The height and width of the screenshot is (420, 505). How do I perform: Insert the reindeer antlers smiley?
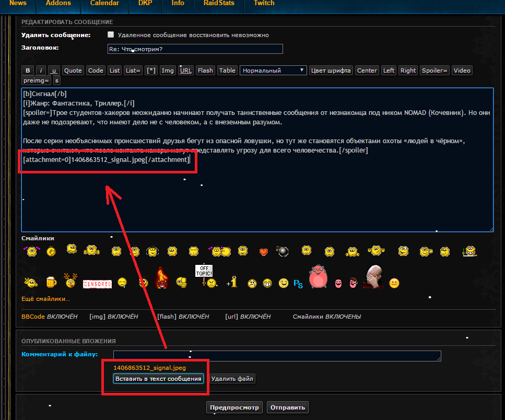pos(71,282)
